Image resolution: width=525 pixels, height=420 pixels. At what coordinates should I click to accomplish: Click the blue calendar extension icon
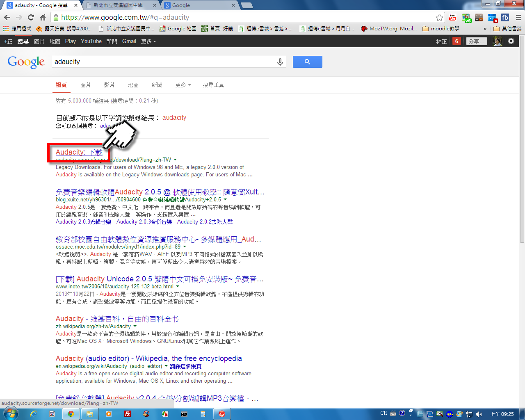click(x=492, y=18)
